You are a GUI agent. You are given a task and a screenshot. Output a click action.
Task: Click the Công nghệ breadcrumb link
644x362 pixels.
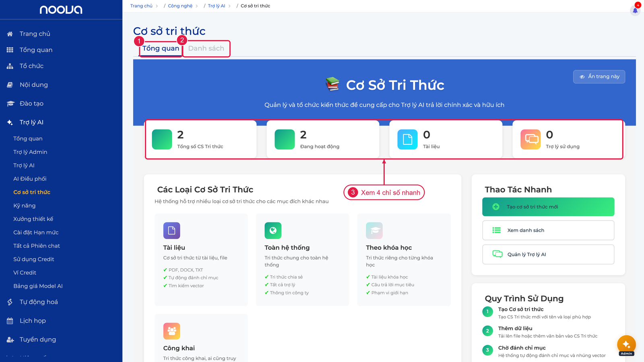(180, 6)
